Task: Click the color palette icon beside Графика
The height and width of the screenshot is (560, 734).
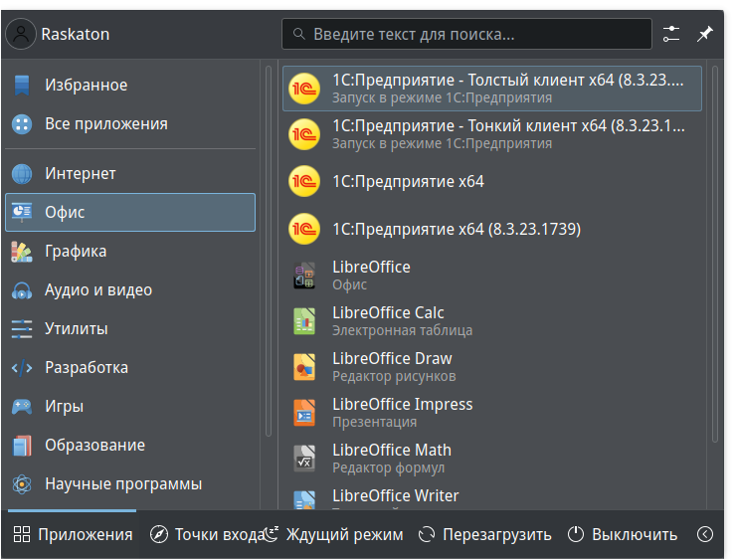Action: tap(22, 252)
